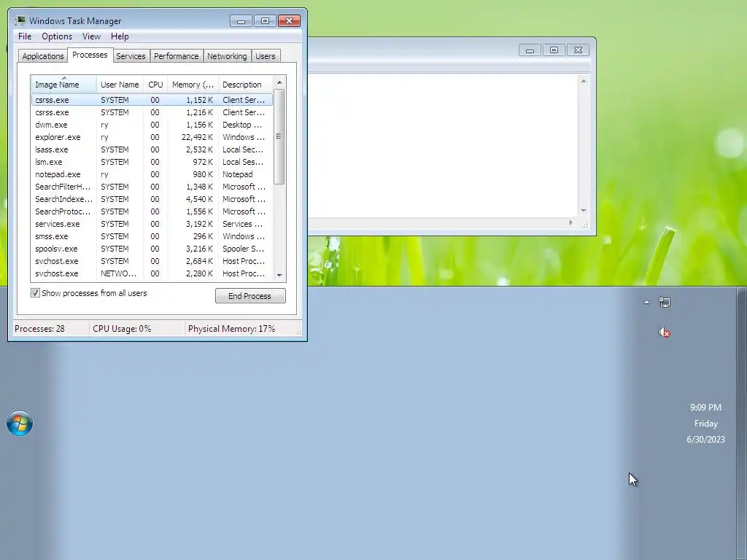Switch to the Networking tab

point(227,55)
